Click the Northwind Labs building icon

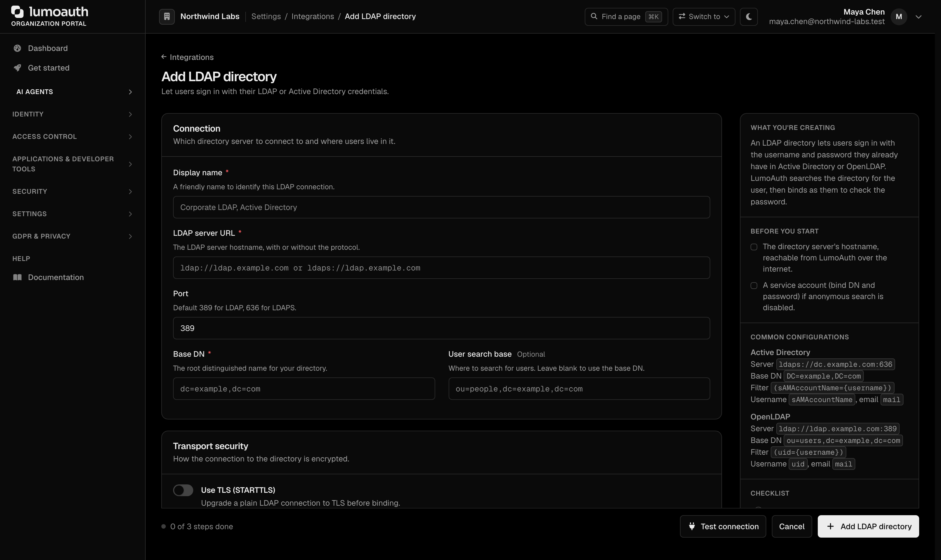(167, 17)
